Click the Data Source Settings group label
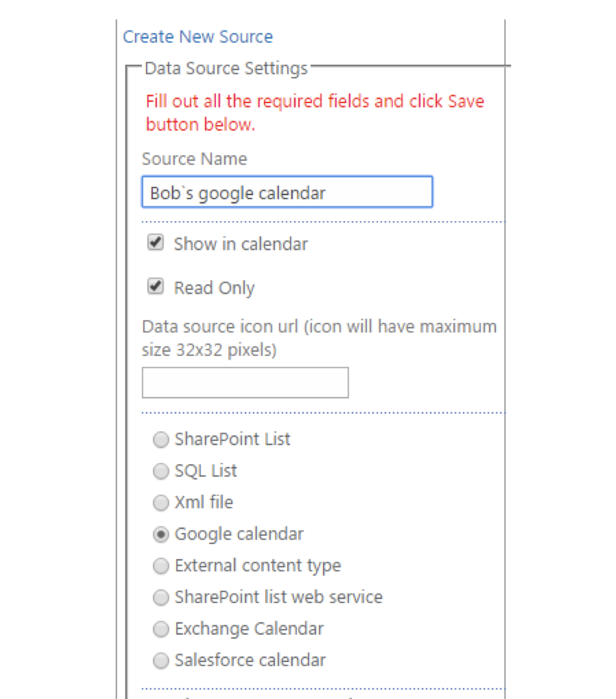Image resolution: width=616 pixels, height=699 pixels. point(226,68)
